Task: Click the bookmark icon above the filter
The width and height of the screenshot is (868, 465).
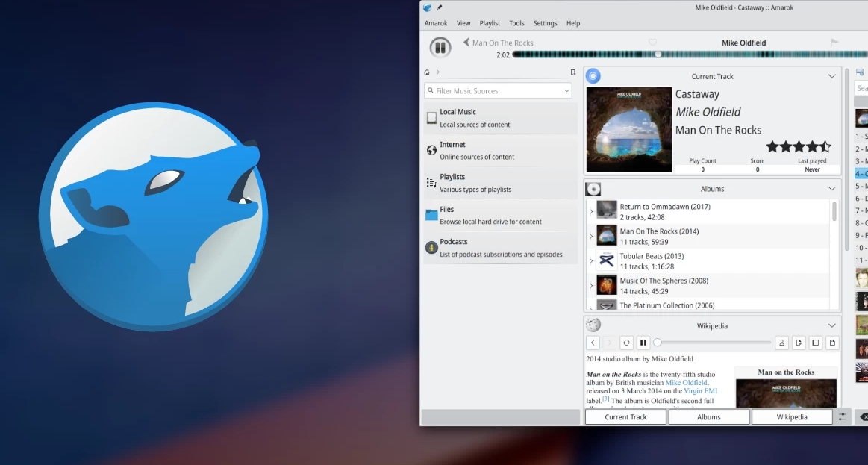Action: click(x=573, y=72)
